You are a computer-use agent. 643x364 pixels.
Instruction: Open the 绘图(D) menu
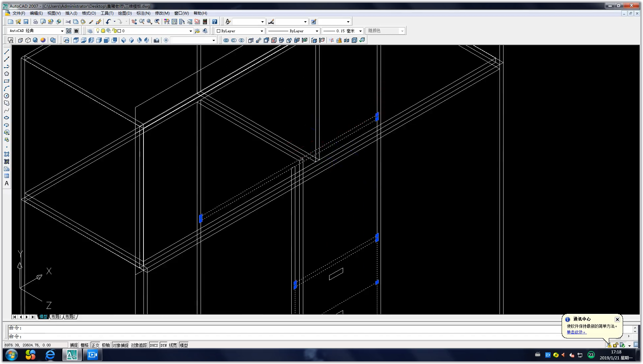[x=125, y=13]
